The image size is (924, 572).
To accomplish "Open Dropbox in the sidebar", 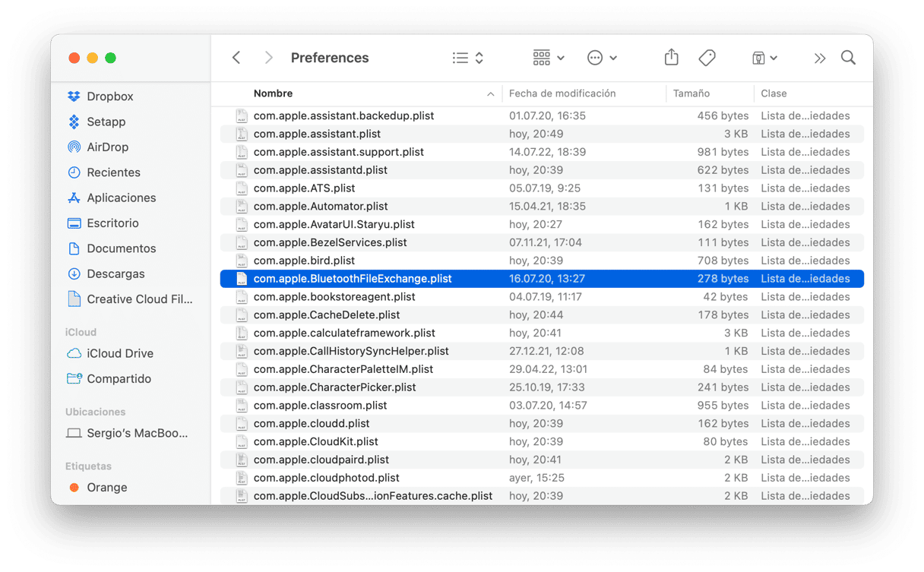I will pyautogui.click(x=109, y=96).
